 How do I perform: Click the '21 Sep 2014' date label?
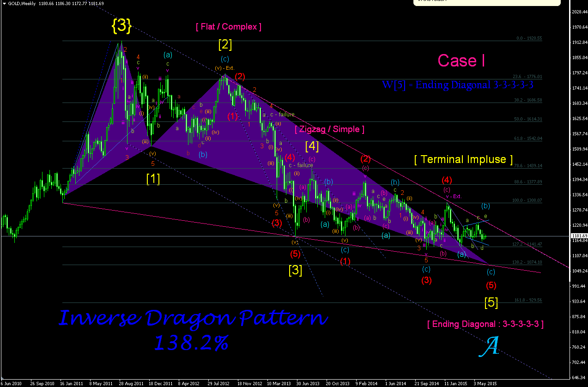click(x=426, y=383)
